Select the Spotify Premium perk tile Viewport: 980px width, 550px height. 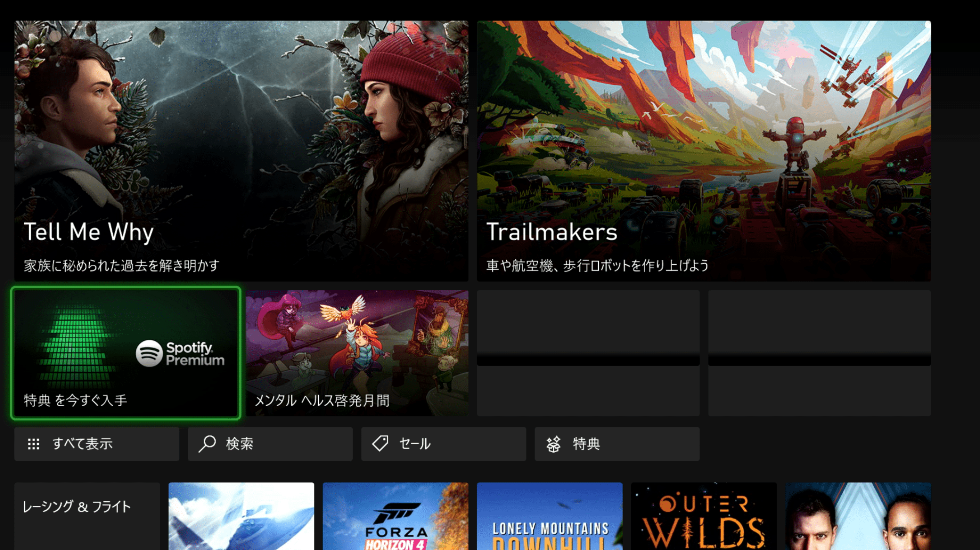[x=126, y=353]
